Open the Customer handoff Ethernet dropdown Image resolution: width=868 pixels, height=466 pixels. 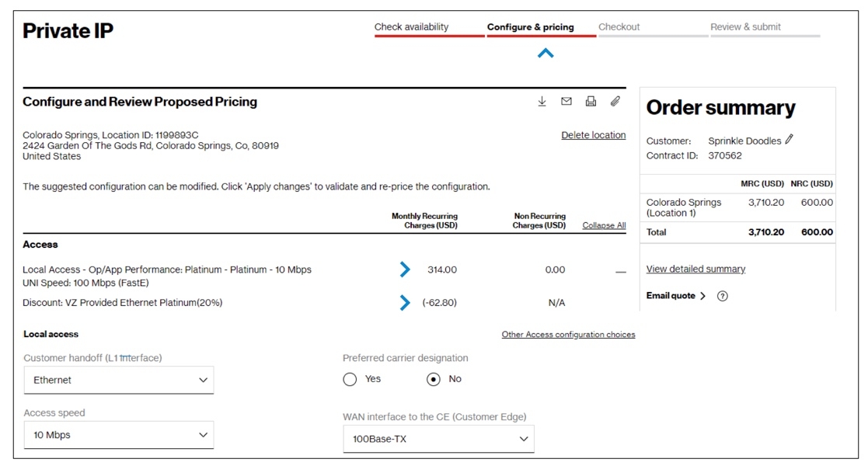119,381
